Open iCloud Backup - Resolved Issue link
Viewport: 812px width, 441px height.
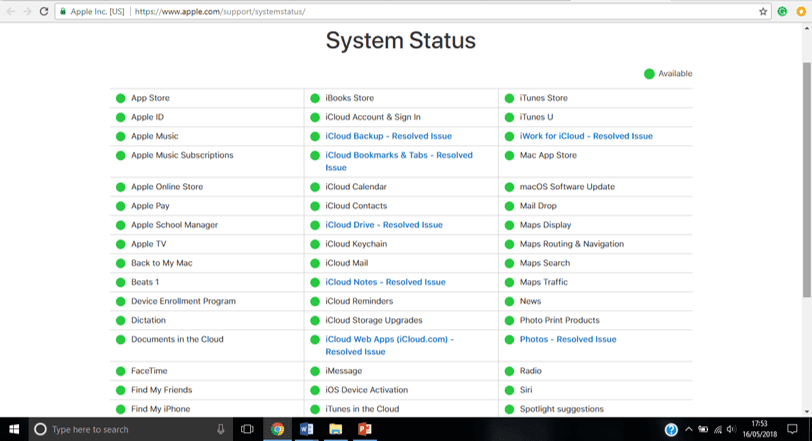tap(388, 136)
